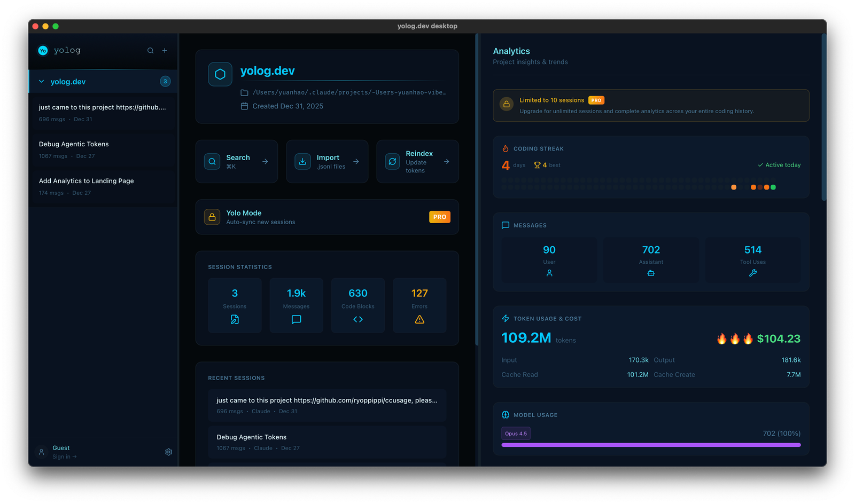The image size is (855, 504).
Task: Open Search with the ⌘K card
Action: pyautogui.click(x=237, y=161)
